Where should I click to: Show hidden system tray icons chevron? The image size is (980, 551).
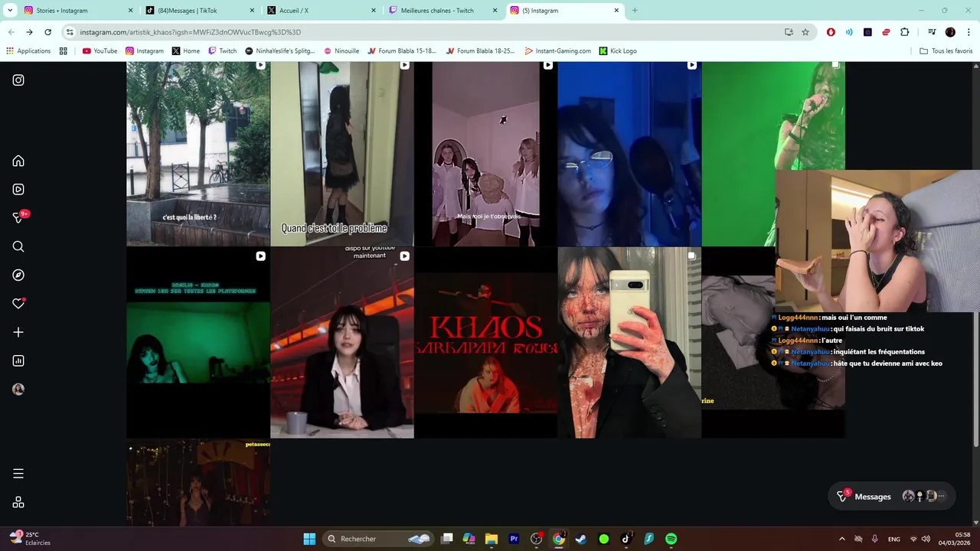coord(841,539)
